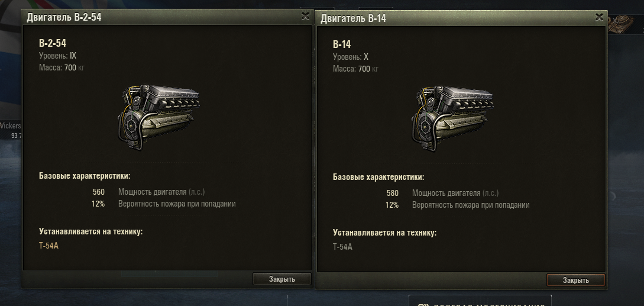Click Закрыть in the В-14 window
This screenshot has height=306, width=644.
pos(576,280)
